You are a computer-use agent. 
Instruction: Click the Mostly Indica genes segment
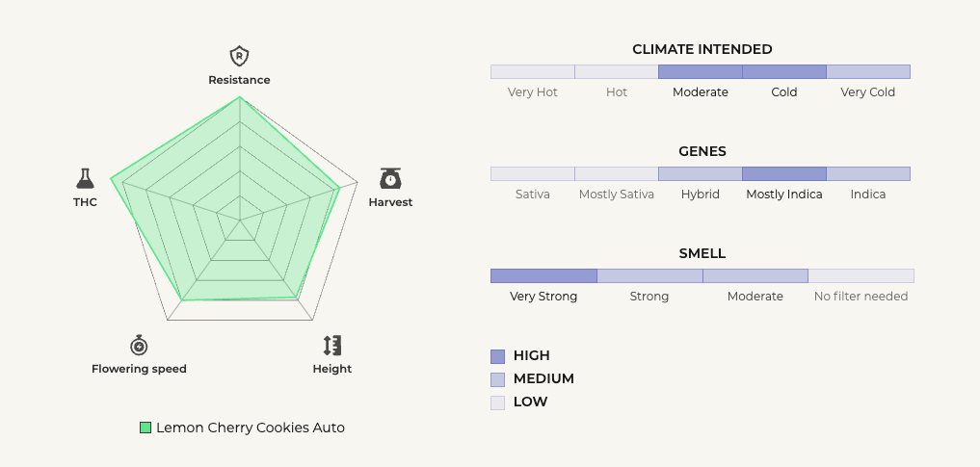pos(784,174)
